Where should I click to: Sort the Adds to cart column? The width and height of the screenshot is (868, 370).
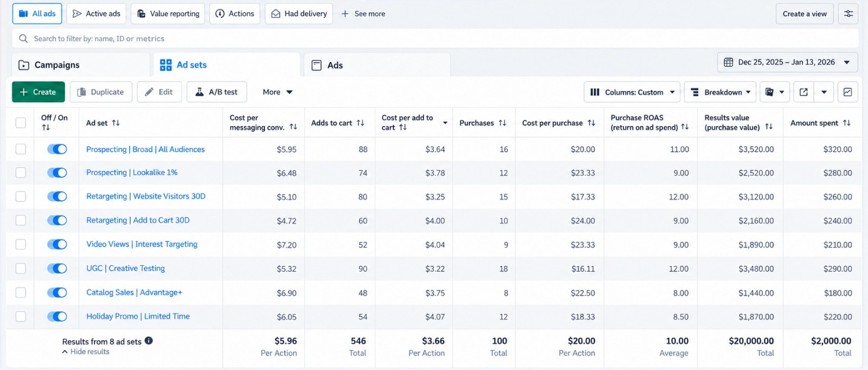coord(360,123)
